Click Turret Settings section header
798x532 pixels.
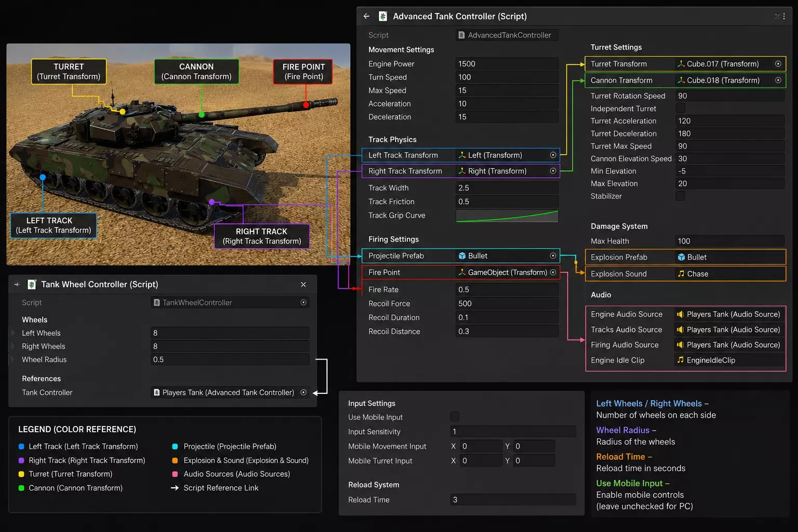[616, 47]
